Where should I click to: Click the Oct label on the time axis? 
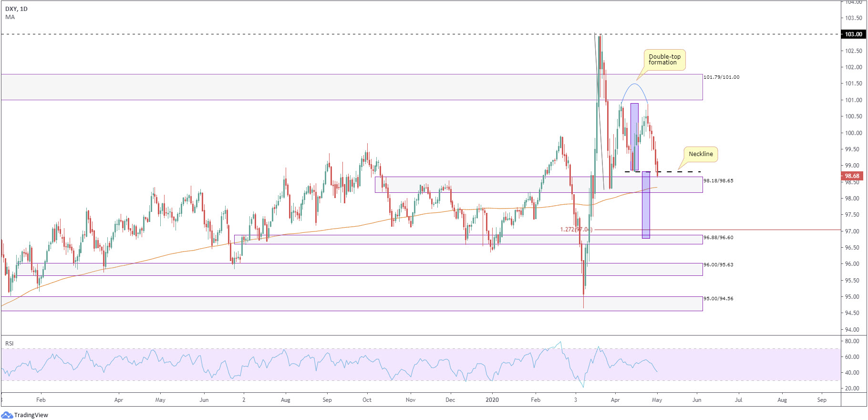click(367, 400)
